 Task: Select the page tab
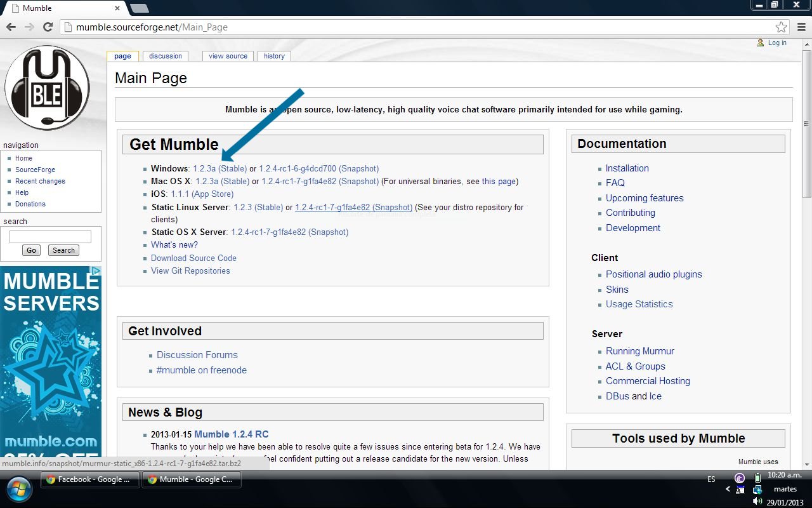tap(122, 56)
